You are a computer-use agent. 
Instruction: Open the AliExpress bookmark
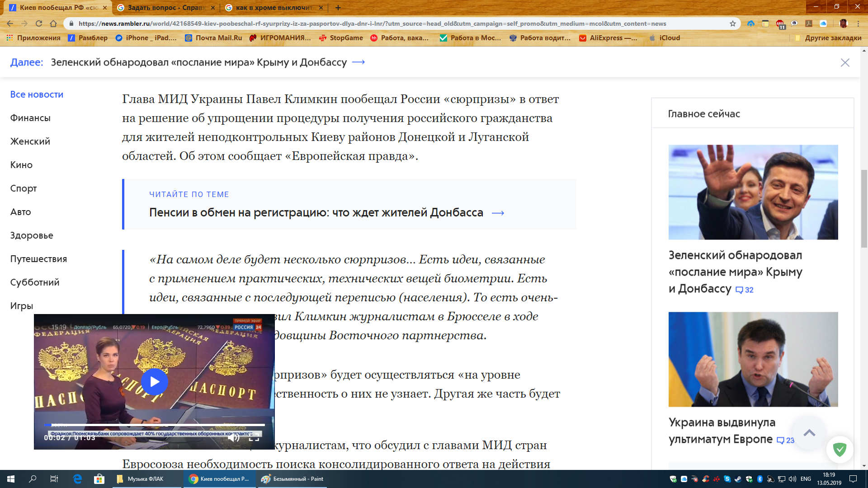pyautogui.click(x=608, y=38)
